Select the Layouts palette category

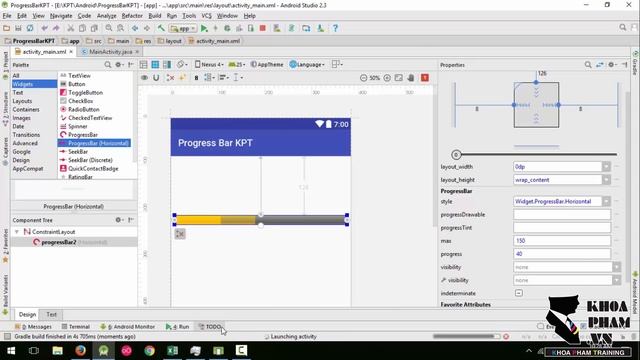(x=22, y=101)
